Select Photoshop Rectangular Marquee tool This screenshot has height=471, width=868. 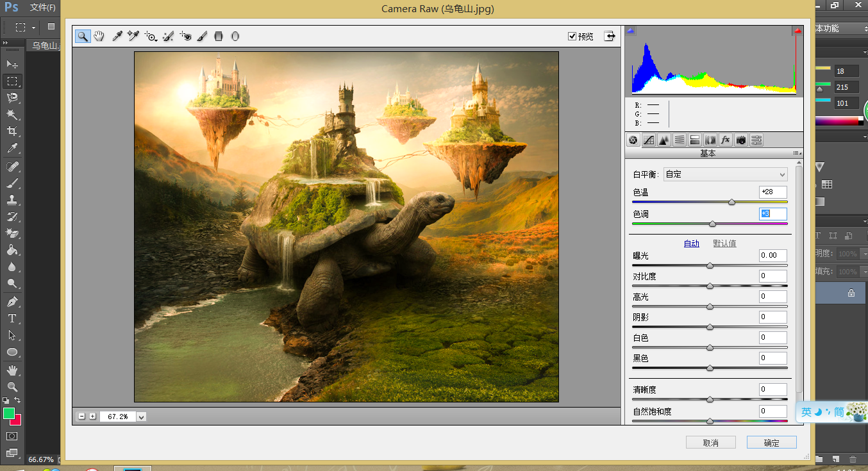(12, 81)
